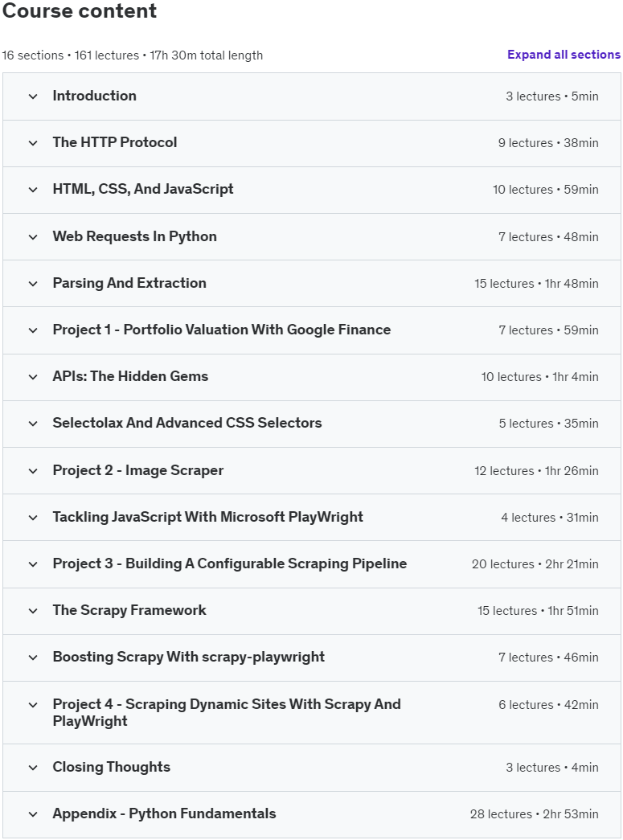Image resolution: width=623 pixels, height=840 pixels.
Task: Expand Parsing And Extraction chevron
Action: pyautogui.click(x=33, y=284)
